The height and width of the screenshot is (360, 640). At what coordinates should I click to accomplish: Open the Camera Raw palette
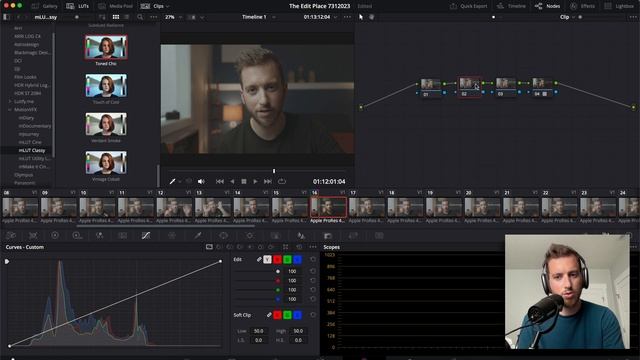pos(11,236)
